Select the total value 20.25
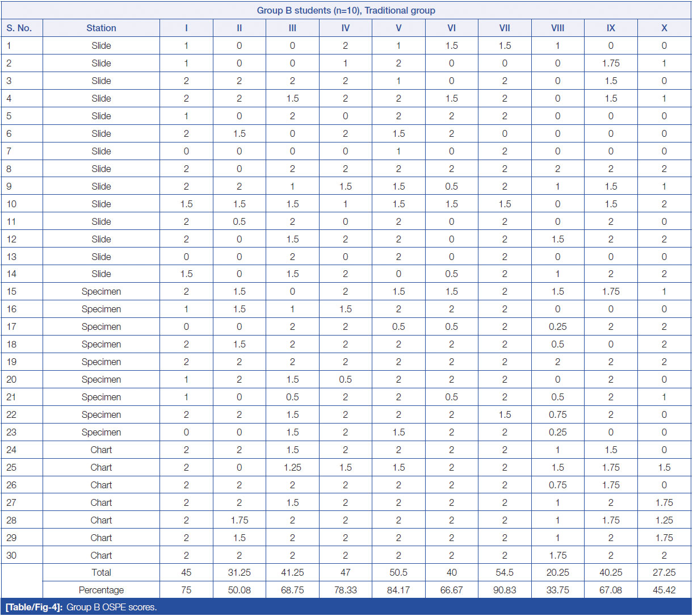 coord(557,572)
